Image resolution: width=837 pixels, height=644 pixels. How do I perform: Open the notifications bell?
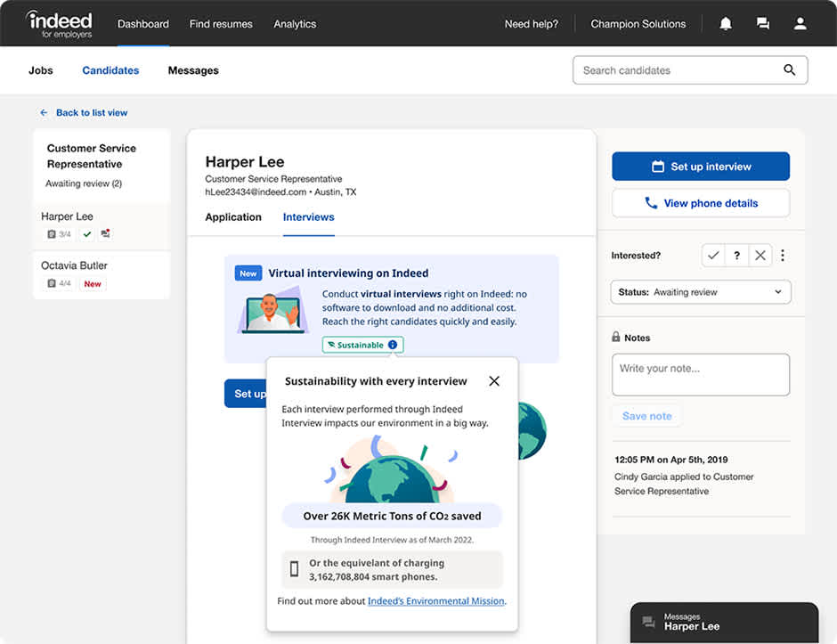726,23
